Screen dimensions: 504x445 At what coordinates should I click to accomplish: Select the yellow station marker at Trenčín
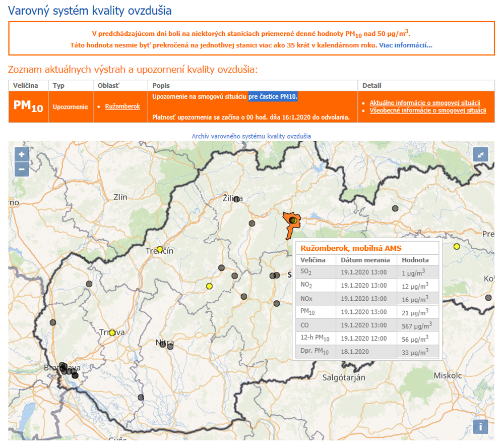pos(160,249)
